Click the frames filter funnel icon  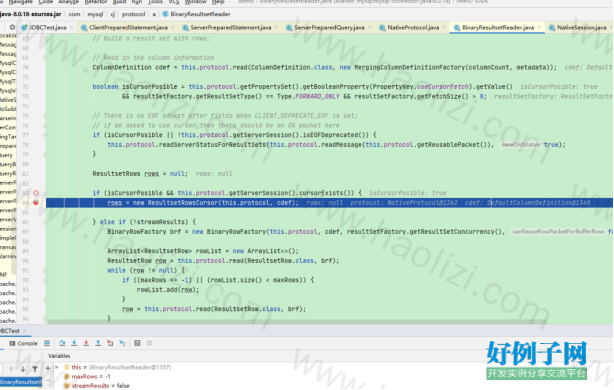pos(35,368)
